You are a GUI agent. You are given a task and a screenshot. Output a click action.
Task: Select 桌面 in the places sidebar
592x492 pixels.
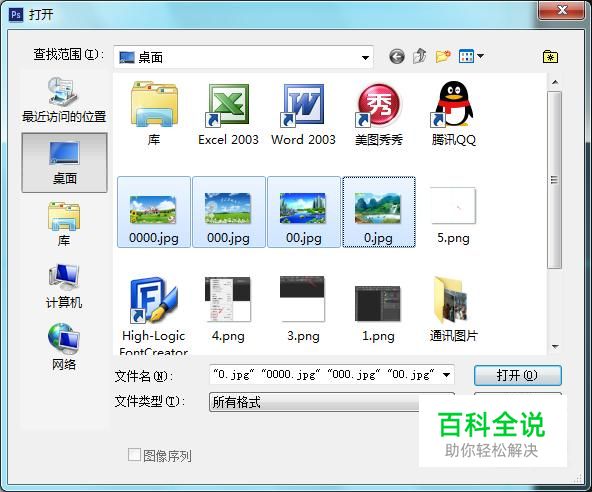click(x=64, y=163)
